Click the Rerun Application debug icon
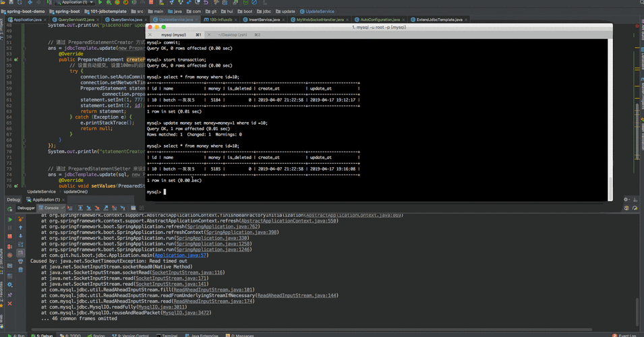 click(10, 209)
